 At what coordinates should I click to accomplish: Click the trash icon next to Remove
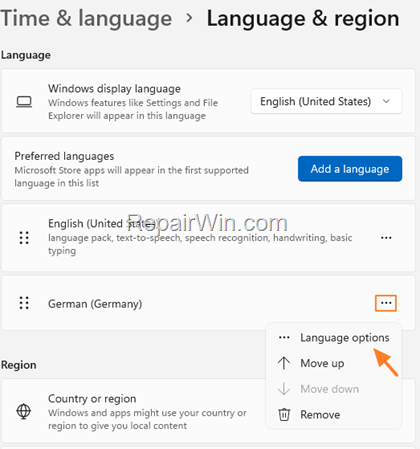click(x=284, y=415)
